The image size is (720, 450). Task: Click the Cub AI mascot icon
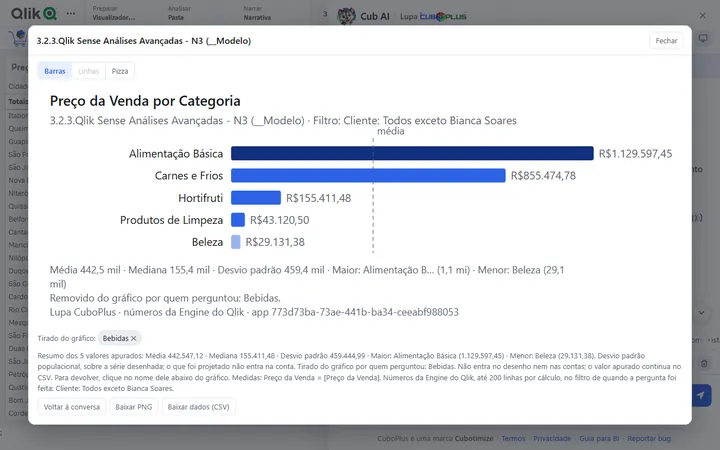pyautogui.click(x=346, y=16)
